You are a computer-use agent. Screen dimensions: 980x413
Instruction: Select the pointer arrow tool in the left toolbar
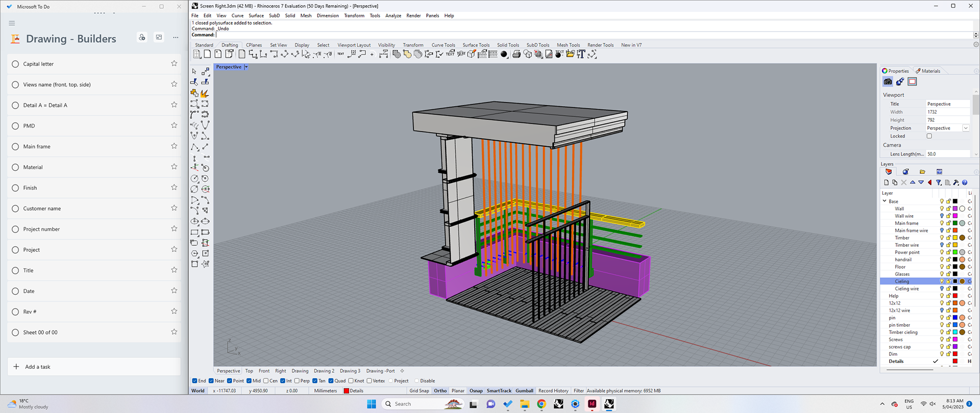pos(194,71)
